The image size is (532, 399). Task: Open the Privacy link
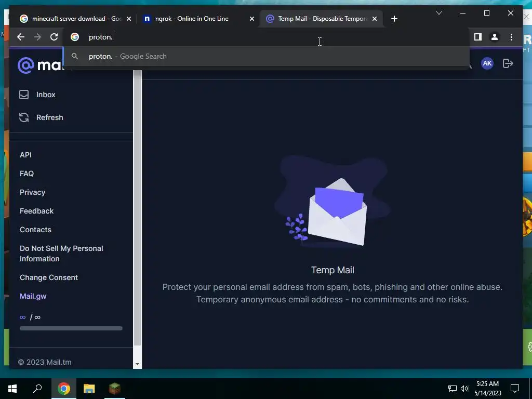pyautogui.click(x=32, y=192)
